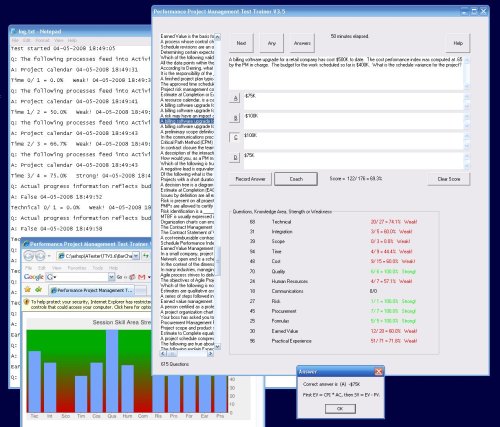Image resolution: width=500 pixels, height=427 pixels.
Task: Open the Tools menu in Internet Explorer
Action: 98,268
